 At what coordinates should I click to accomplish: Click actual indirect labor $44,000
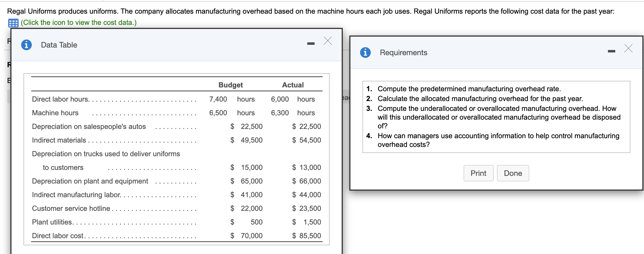pos(306,195)
